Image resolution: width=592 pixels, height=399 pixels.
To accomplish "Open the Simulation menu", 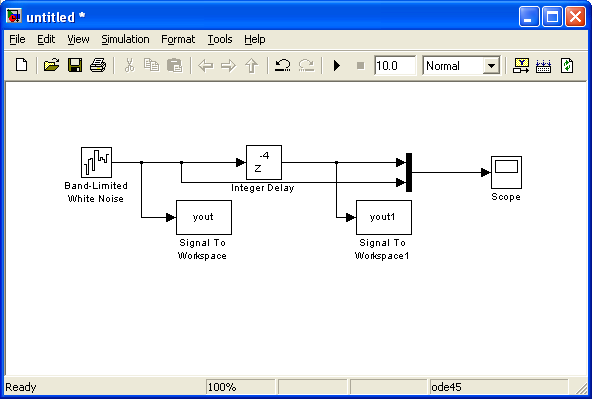I will click(x=125, y=39).
